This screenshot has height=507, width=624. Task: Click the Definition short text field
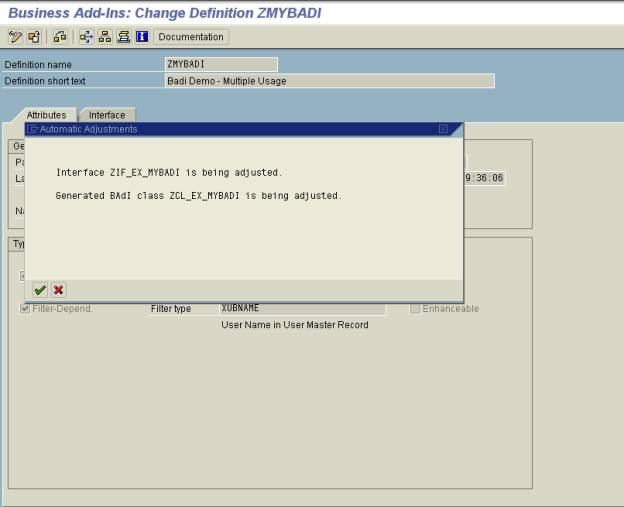(x=330, y=81)
